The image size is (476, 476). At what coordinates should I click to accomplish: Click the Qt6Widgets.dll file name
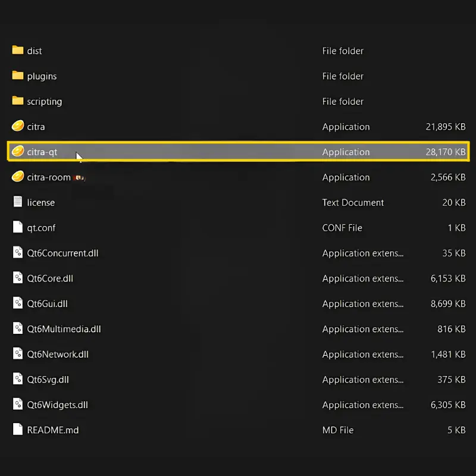[x=57, y=405]
